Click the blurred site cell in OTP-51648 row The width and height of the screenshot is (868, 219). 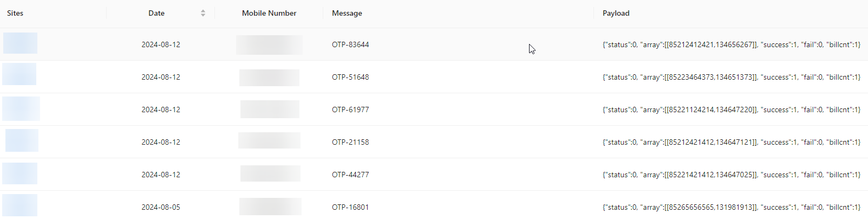[x=19, y=74]
